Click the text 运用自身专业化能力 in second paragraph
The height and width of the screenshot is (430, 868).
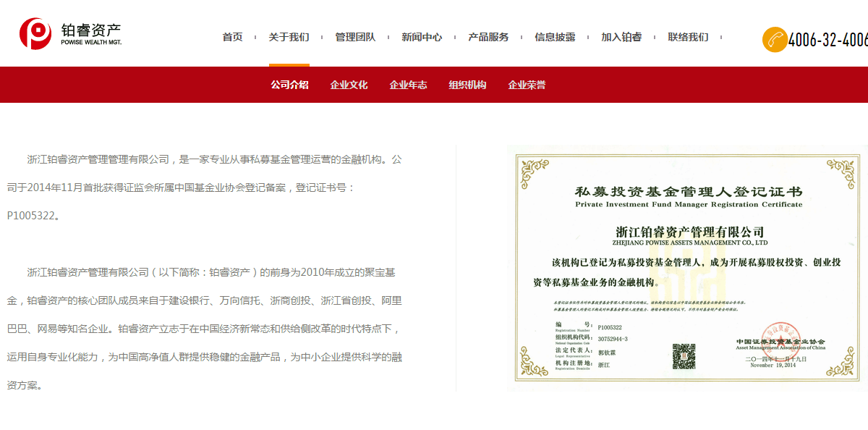coord(53,357)
